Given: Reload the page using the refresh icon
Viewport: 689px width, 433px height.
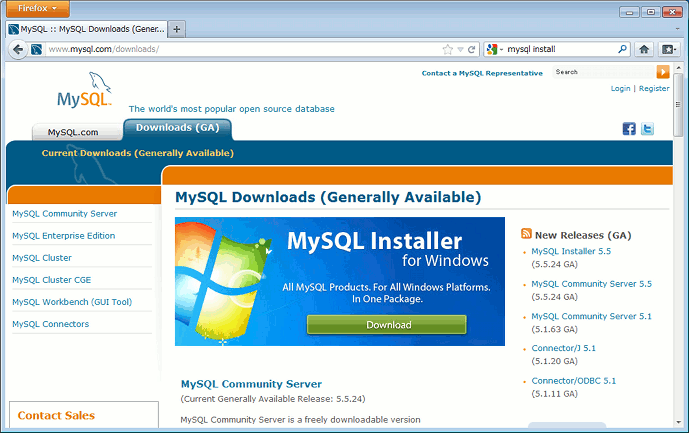Looking at the screenshot, I should [471, 49].
